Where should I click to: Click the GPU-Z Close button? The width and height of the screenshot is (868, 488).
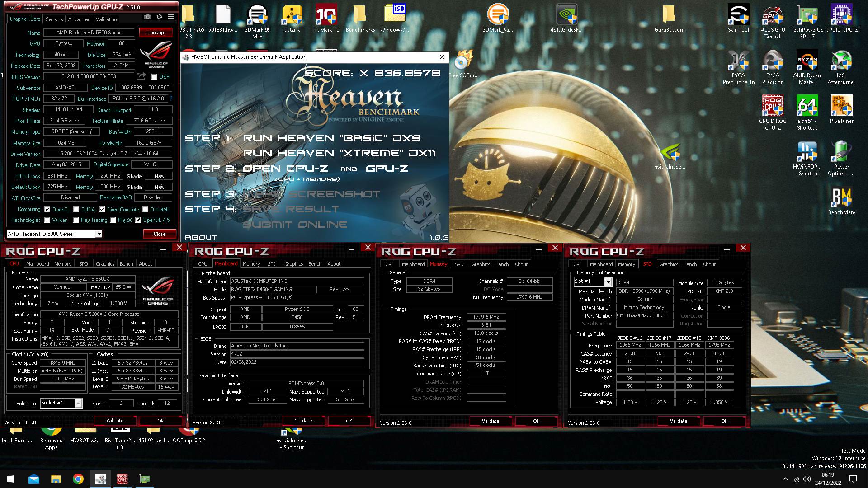160,234
